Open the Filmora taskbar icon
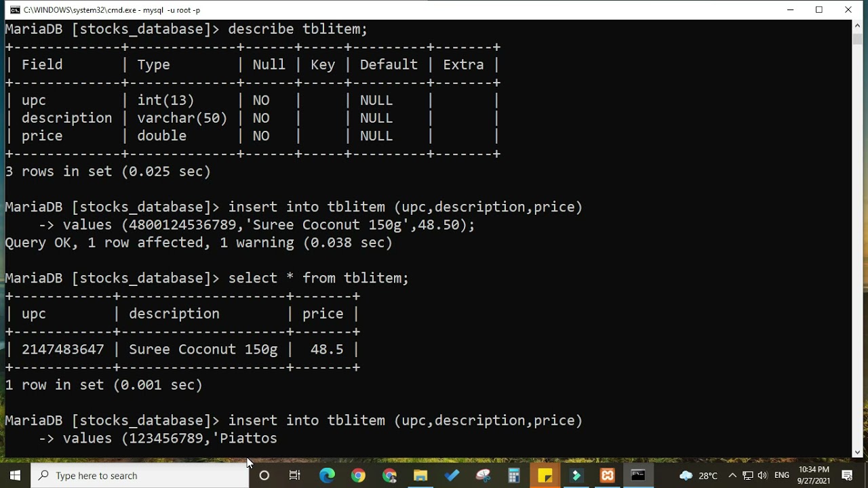 [576, 475]
